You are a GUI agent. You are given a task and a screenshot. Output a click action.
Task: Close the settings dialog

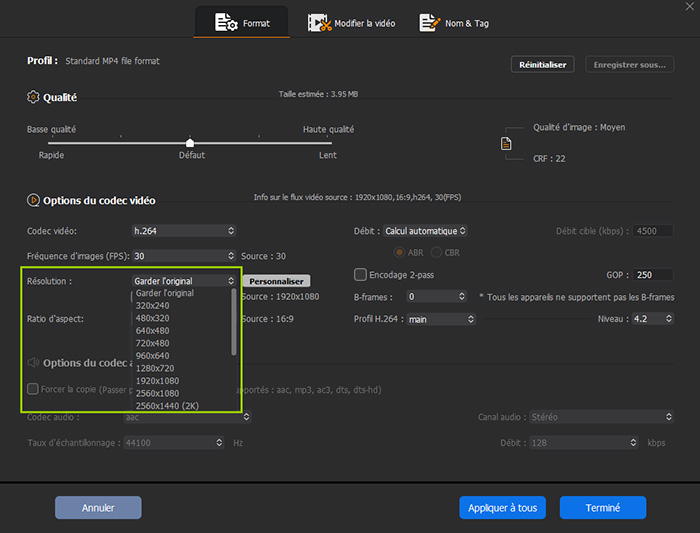pyautogui.click(x=689, y=6)
